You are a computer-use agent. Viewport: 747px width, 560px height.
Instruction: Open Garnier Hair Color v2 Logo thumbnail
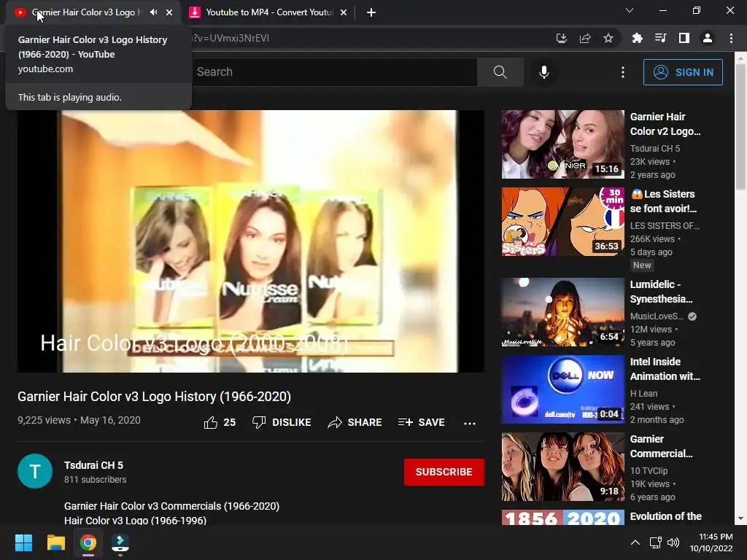coord(562,144)
